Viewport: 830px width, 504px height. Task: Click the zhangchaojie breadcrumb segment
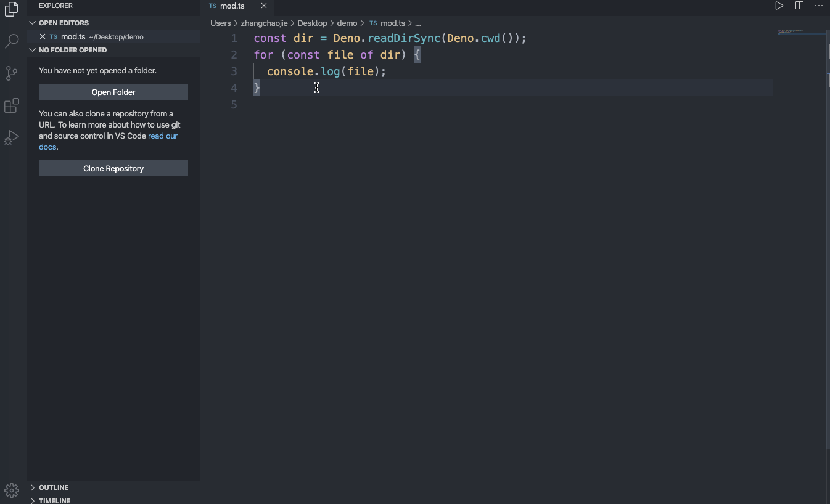pos(264,23)
